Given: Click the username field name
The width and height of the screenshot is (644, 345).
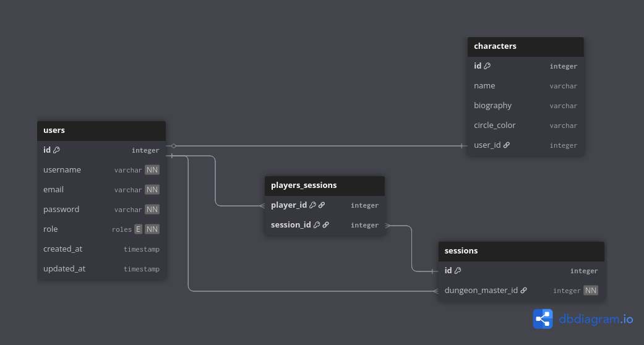Looking at the screenshot, I should pos(62,169).
